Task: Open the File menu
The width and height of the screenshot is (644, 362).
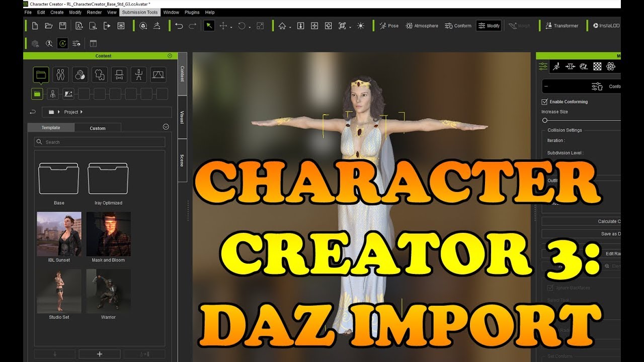Action: [x=27, y=12]
